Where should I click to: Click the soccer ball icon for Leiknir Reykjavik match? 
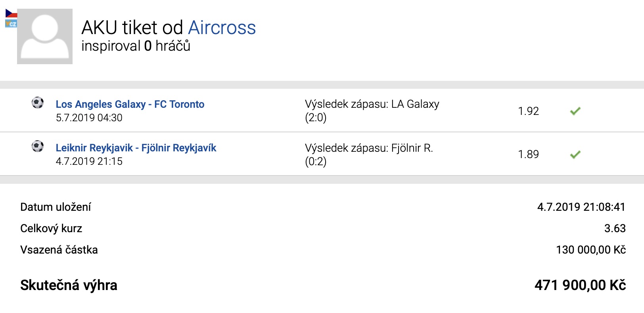point(38,147)
